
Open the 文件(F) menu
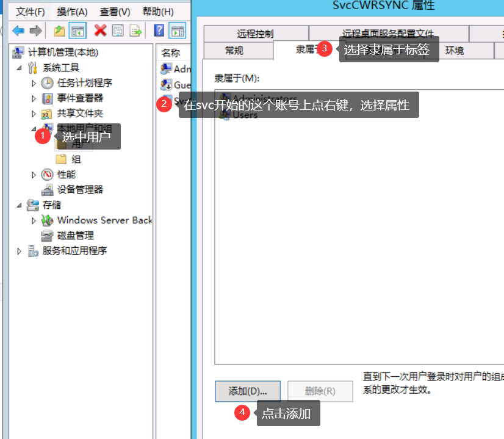pyautogui.click(x=31, y=12)
